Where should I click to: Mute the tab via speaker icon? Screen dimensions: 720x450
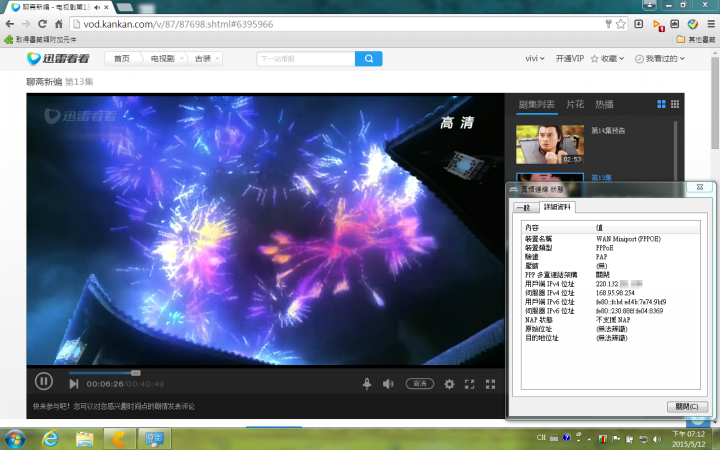coord(98,7)
